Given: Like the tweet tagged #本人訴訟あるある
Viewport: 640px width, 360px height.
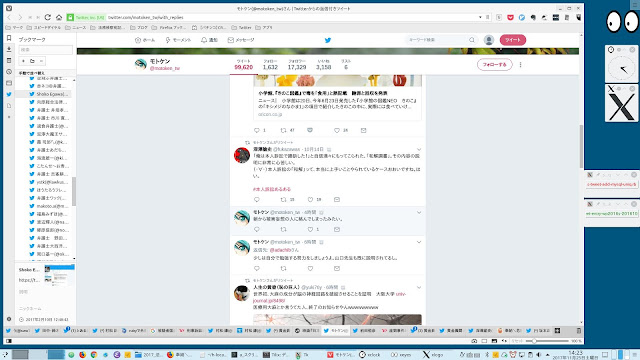Looking at the screenshot, I should tap(310, 200).
